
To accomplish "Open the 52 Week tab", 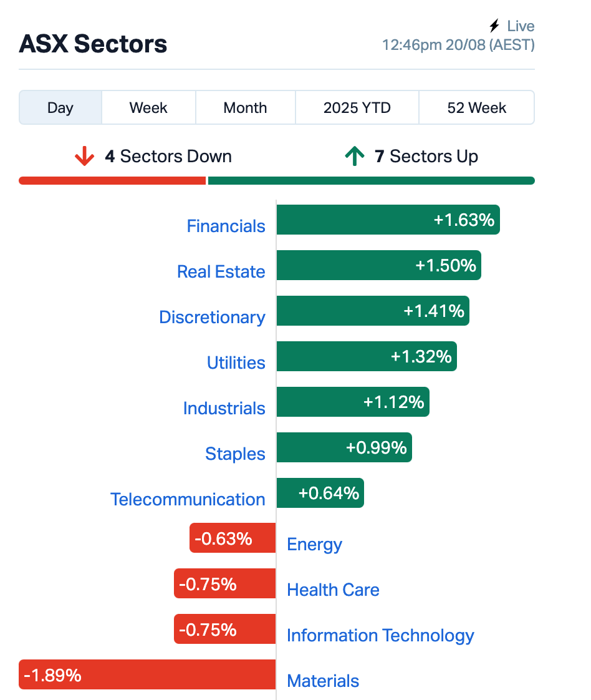I will click(477, 107).
